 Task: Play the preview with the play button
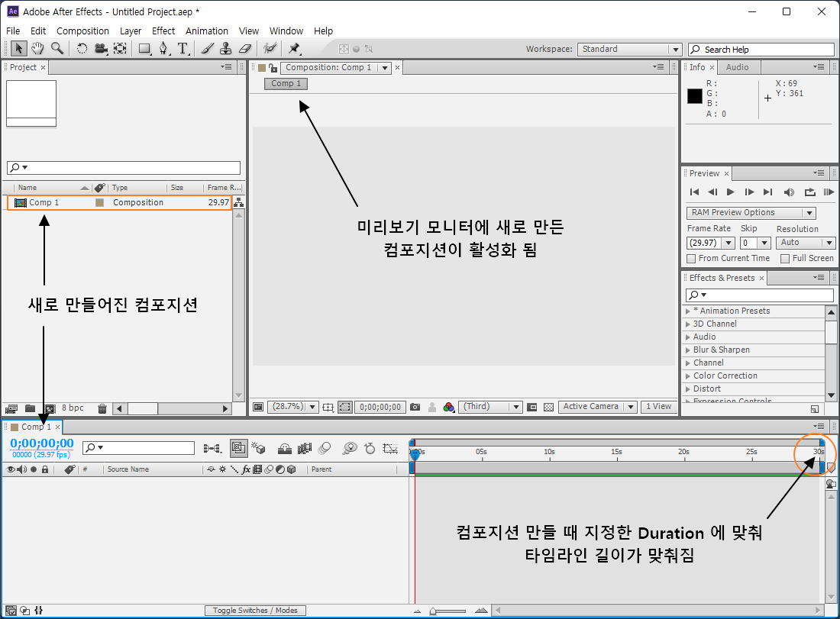tap(730, 192)
